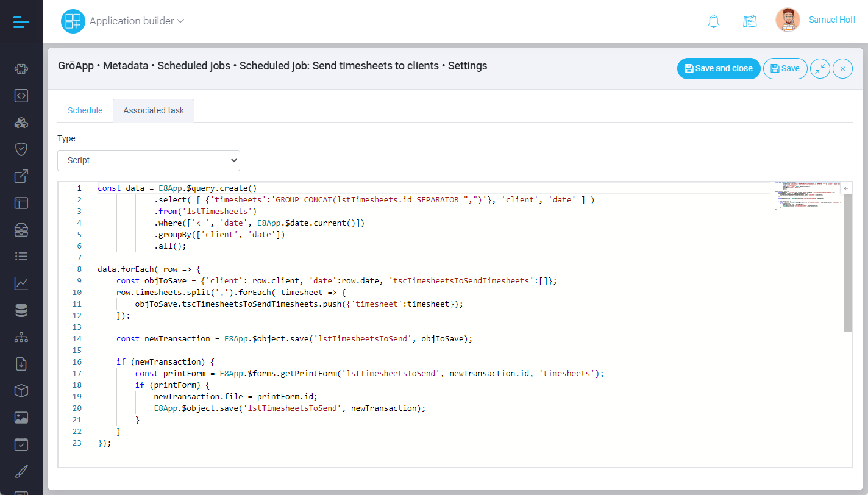The height and width of the screenshot is (495, 868).
Task: Open the Samuel Hoff profile link
Action: [832, 20]
